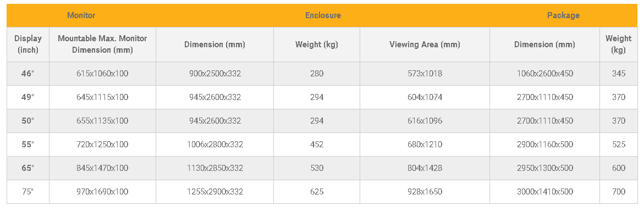644x211 pixels.
Task: Click the 615x1060x100 monitor dimension cell
Action: tap(102, 74)
